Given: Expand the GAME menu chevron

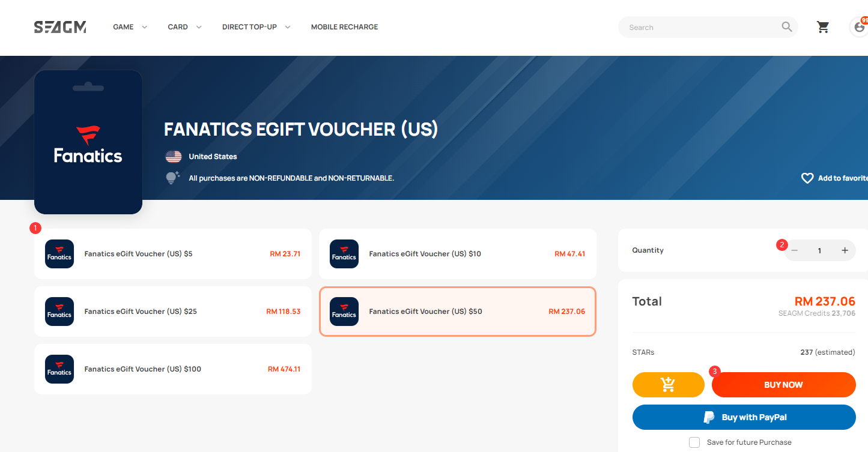Looking at the screenshot, I should tap(144, 27).
